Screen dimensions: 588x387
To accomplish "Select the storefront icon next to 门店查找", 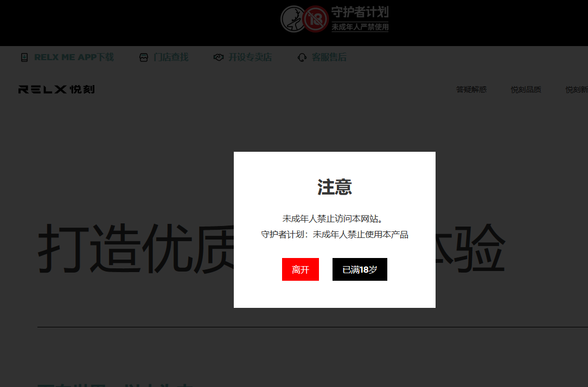I will [x=143, y=57].
